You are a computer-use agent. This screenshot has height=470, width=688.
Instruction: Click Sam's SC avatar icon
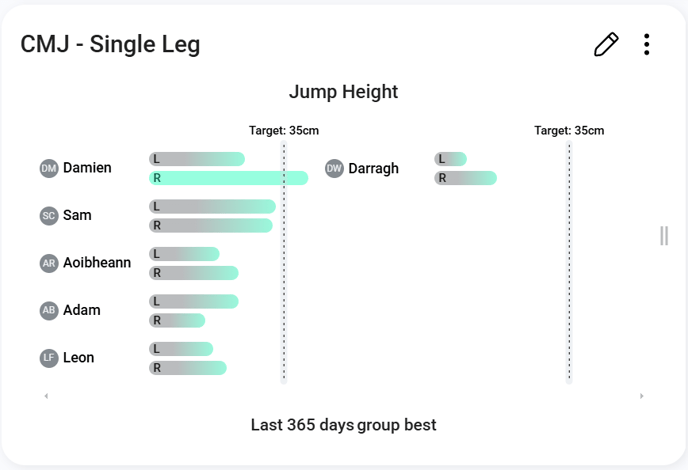point(49,215)
